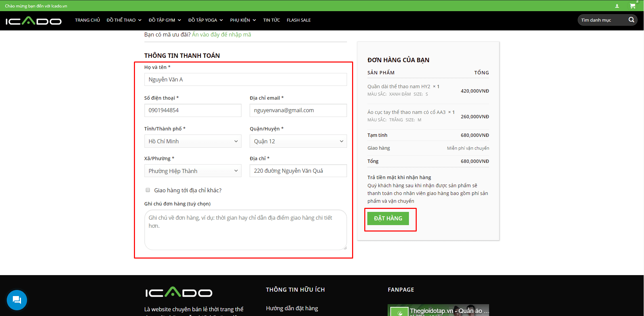
Task: Expand the Quận/Huyện dropdown
Action: (x=298, y=141)
